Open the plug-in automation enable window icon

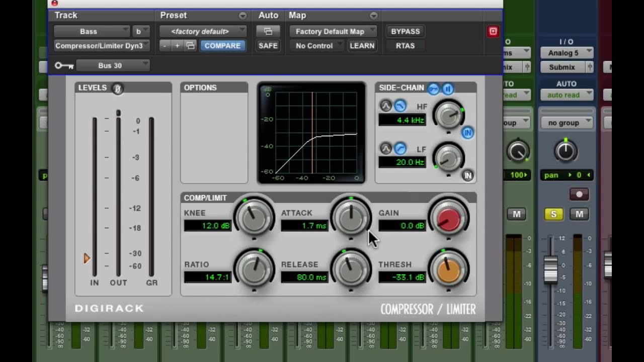coord(268,31)
